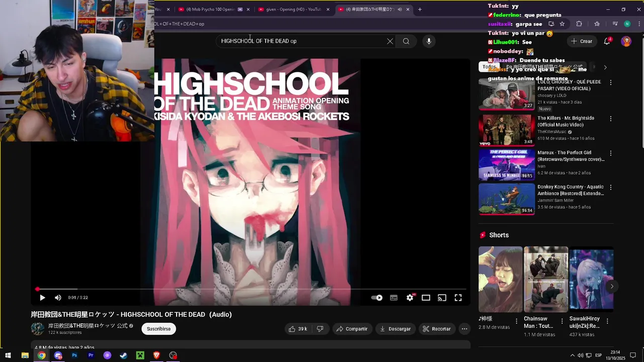The height and width of the screenshot is (362, 644).
Task: Open options for the ♪神様 short
Action: tap(516, 321)
